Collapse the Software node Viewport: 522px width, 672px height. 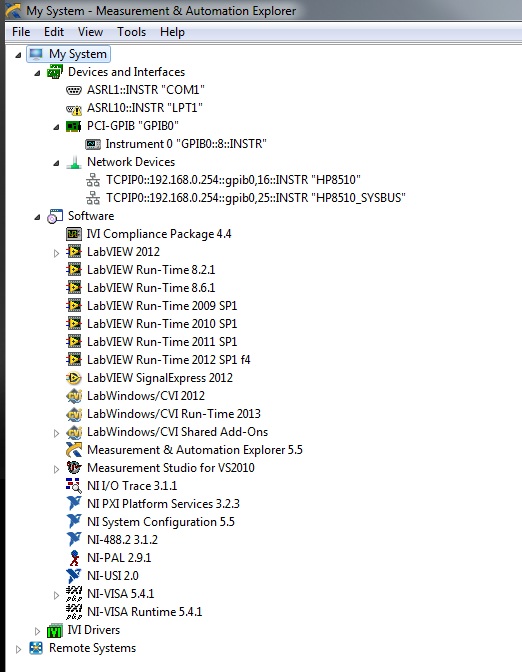click(37, 217)
